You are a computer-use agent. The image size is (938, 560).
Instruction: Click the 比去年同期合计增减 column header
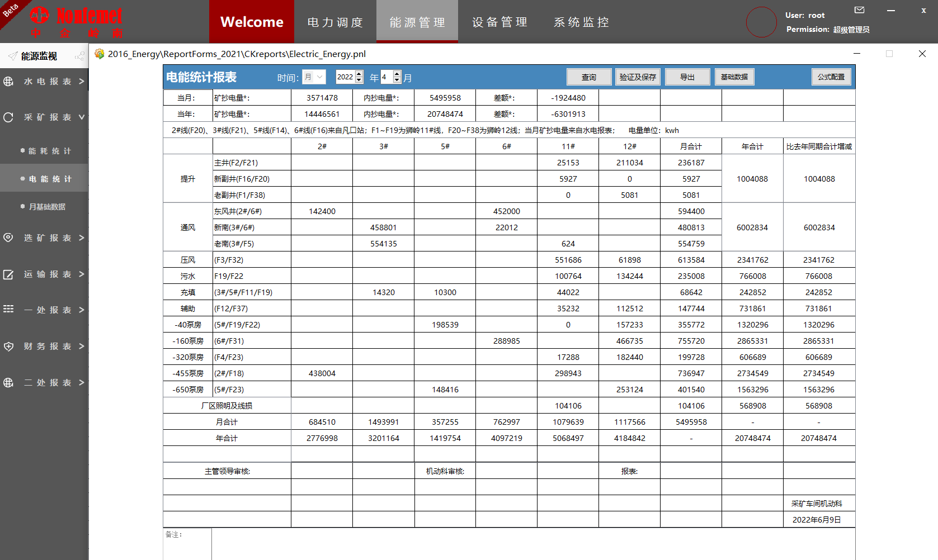pos(819,146)
